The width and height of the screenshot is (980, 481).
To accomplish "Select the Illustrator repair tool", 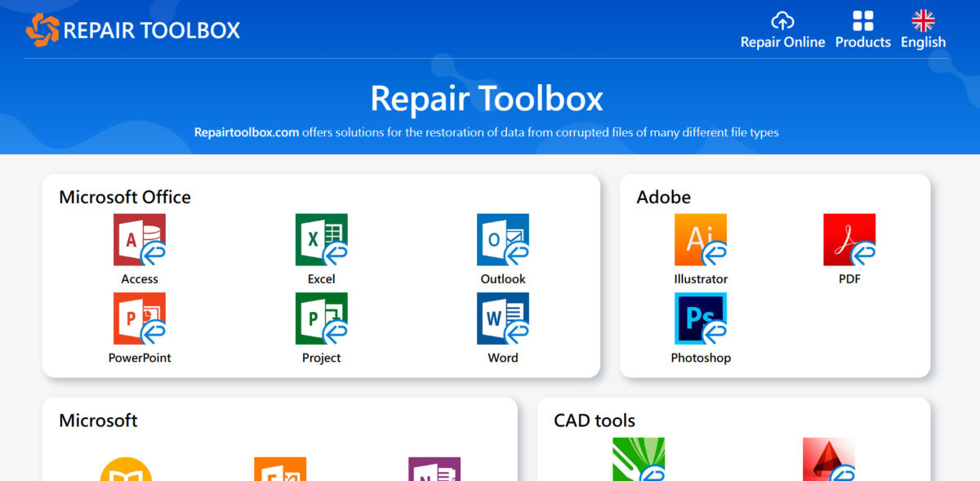I will click(700, 241).
